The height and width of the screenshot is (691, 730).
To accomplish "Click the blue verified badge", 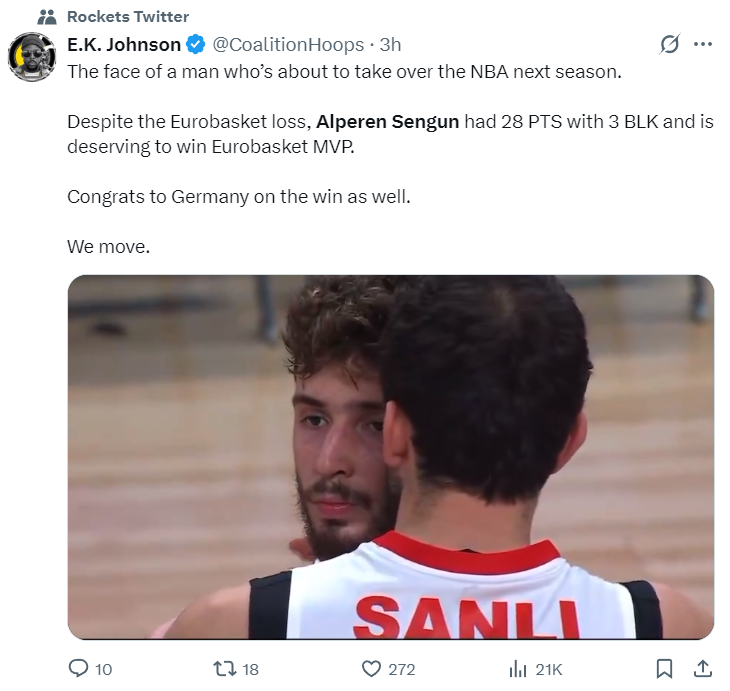I will click(x=196, y=45).
